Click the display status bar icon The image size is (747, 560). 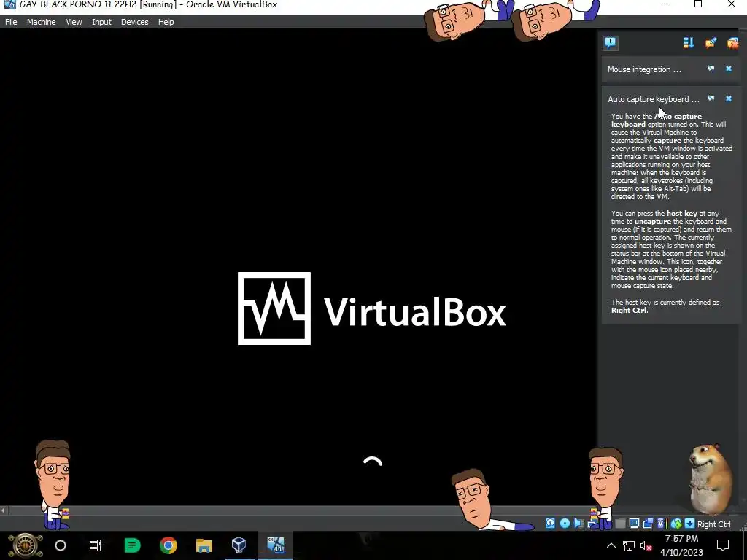click(634, 524)
